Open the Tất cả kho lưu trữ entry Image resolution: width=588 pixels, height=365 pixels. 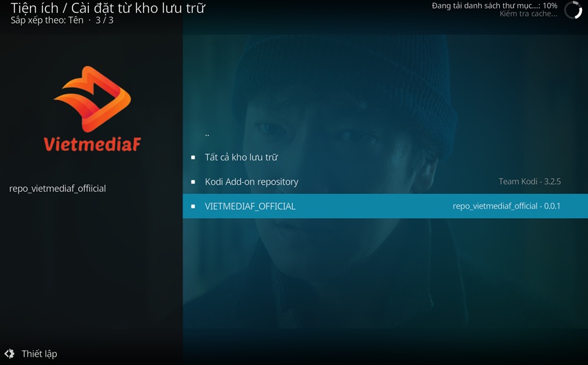click(385, 157)
